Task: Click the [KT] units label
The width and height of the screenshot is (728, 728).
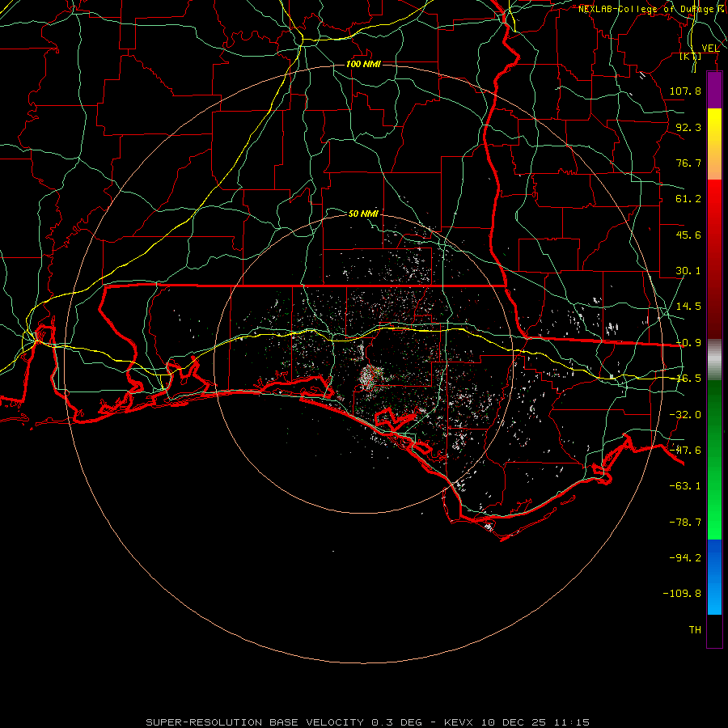Action: (x=691, y=56)
